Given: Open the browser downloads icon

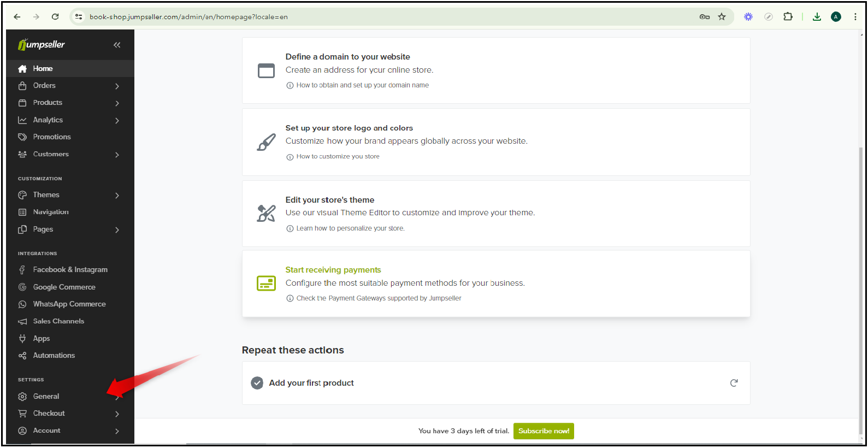Looking at the screenshot, I should 817,17.
